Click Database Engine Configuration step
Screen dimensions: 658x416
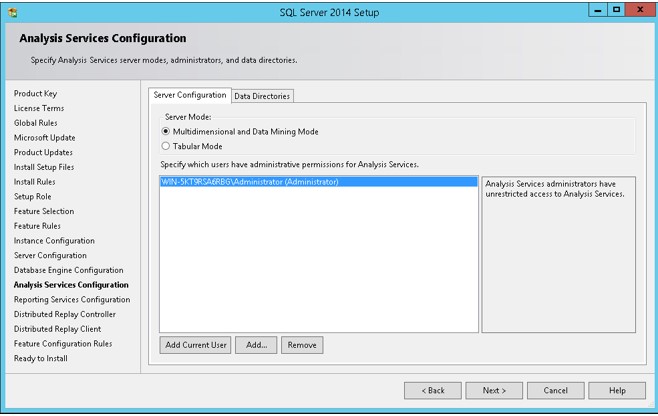click(68, 270)
